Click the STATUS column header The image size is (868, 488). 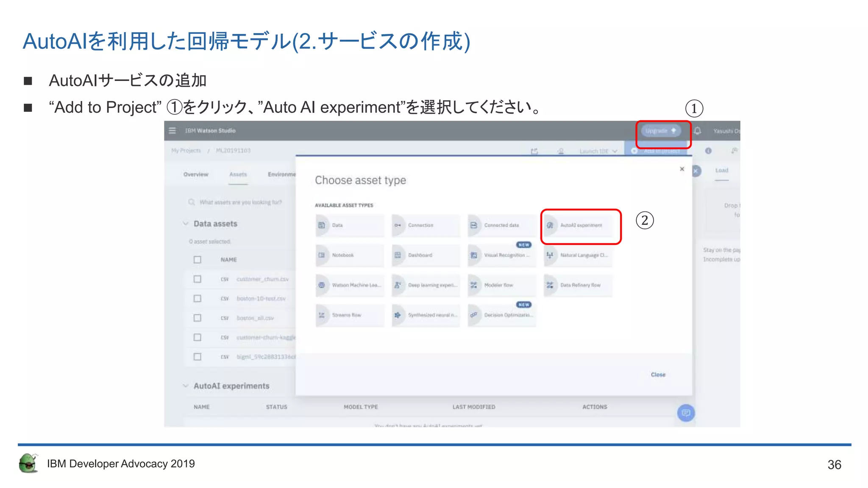click(276, 407)
